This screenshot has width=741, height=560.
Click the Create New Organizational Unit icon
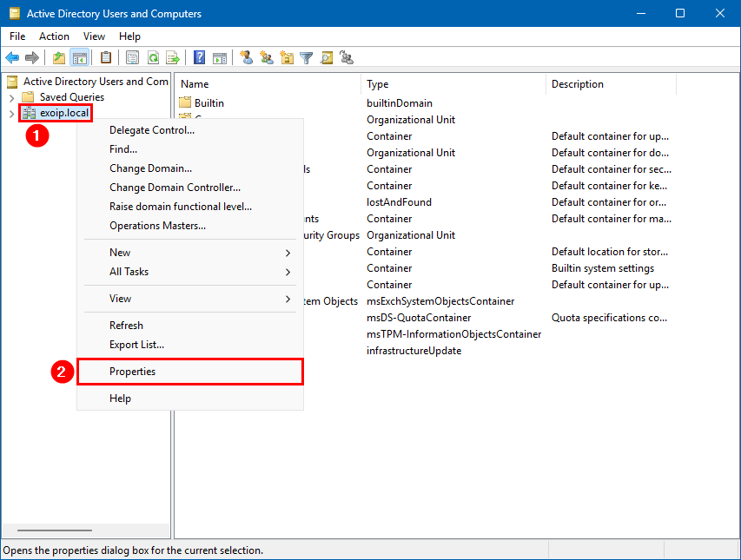287,58
